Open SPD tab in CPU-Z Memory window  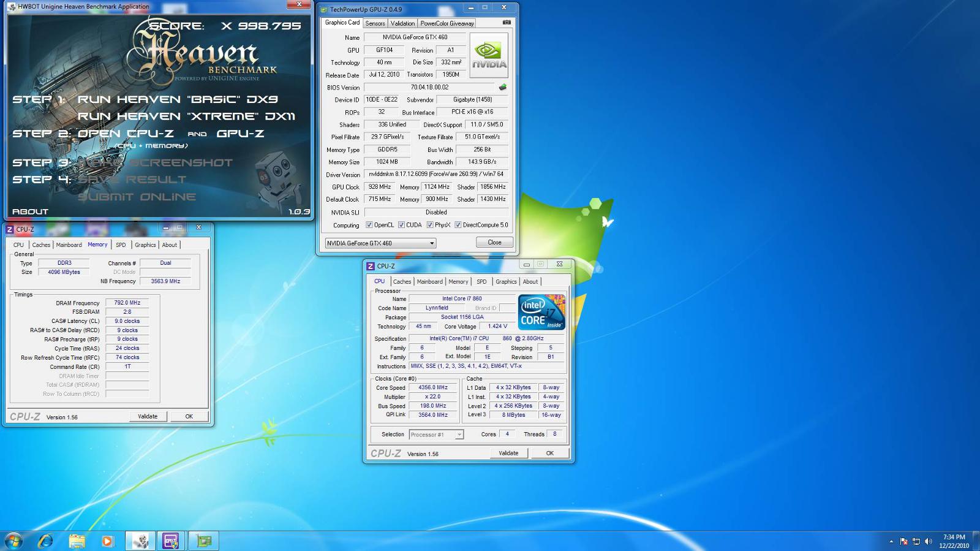(121, 245)
